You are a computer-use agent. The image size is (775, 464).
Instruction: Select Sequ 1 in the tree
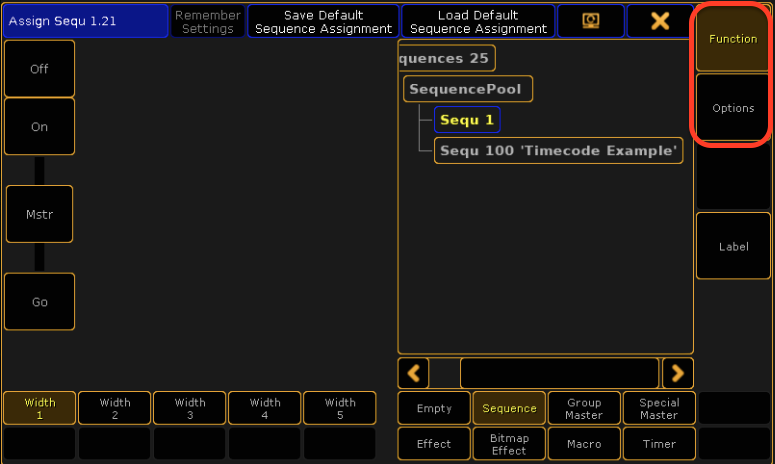click(x=467, y=120)
